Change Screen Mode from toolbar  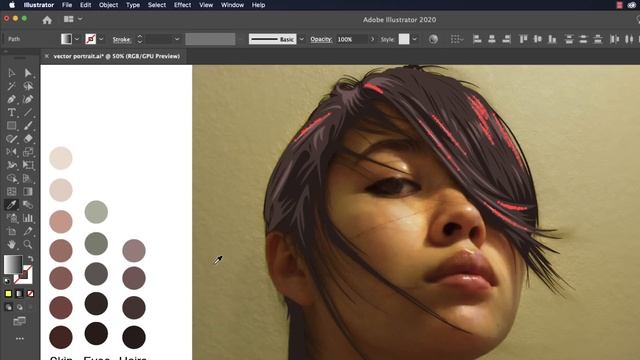(x=19, y=321)
